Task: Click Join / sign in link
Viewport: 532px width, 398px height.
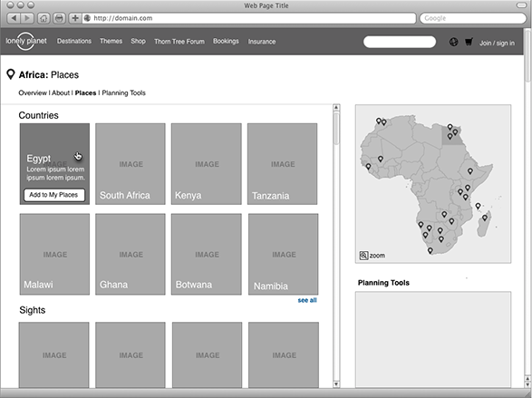Action: click(x=497, y=44)
